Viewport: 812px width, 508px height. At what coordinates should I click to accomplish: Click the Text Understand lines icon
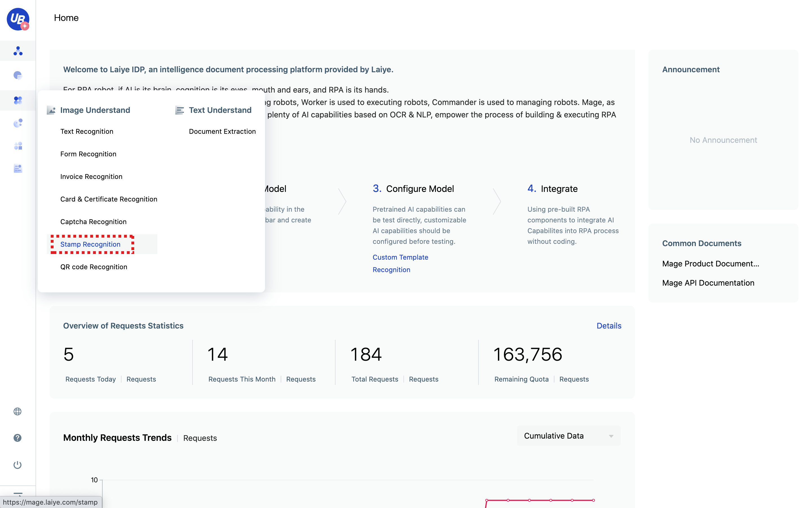[180, 110]
